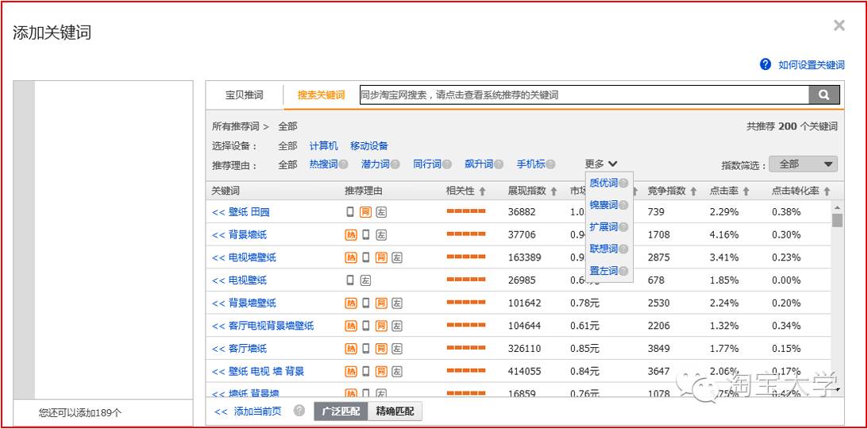Sort by 竞争指数 column
Screen dimensions: 868x429
[672, 191]
